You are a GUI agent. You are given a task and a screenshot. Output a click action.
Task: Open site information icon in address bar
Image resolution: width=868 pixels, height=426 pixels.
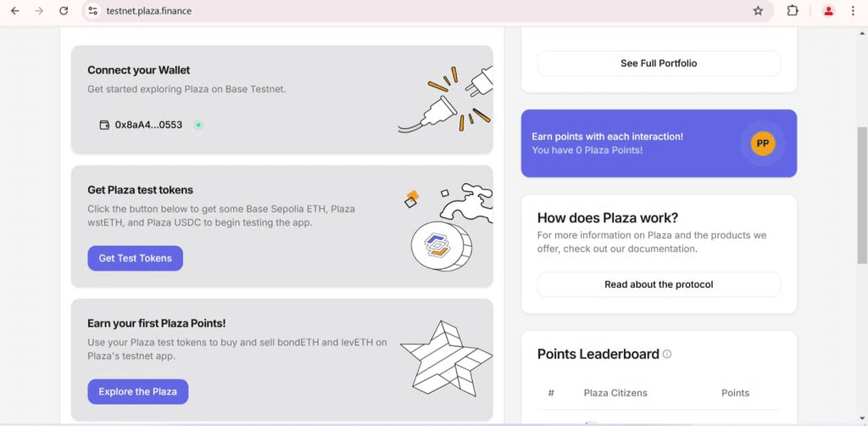pyautogui.click(x=93, y=11)
